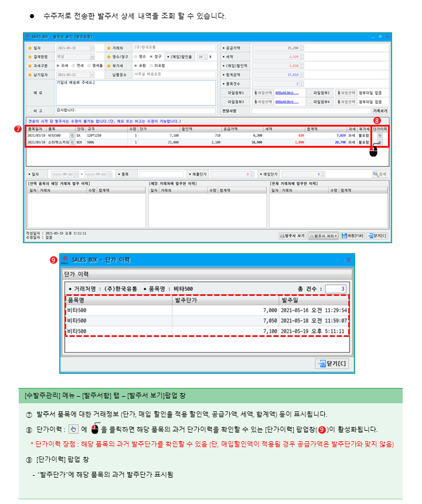Click 파일선택 button for 파일첨부2
Screen dimensions: 422x504
(346, 93)
